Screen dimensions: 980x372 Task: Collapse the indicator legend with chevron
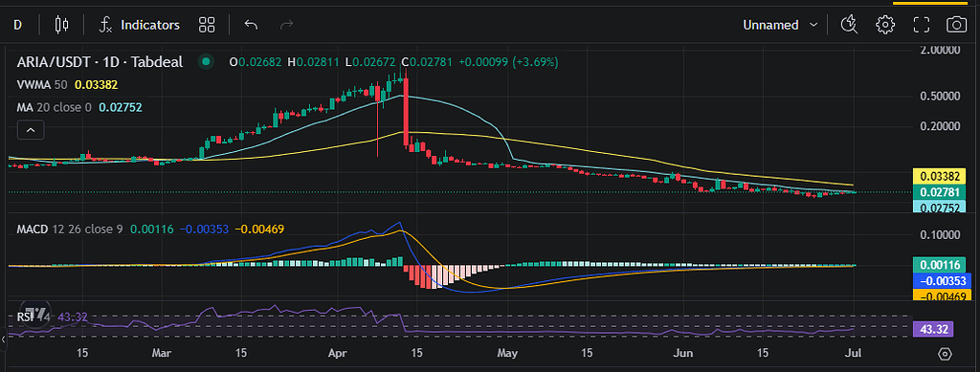coord(30,130)
